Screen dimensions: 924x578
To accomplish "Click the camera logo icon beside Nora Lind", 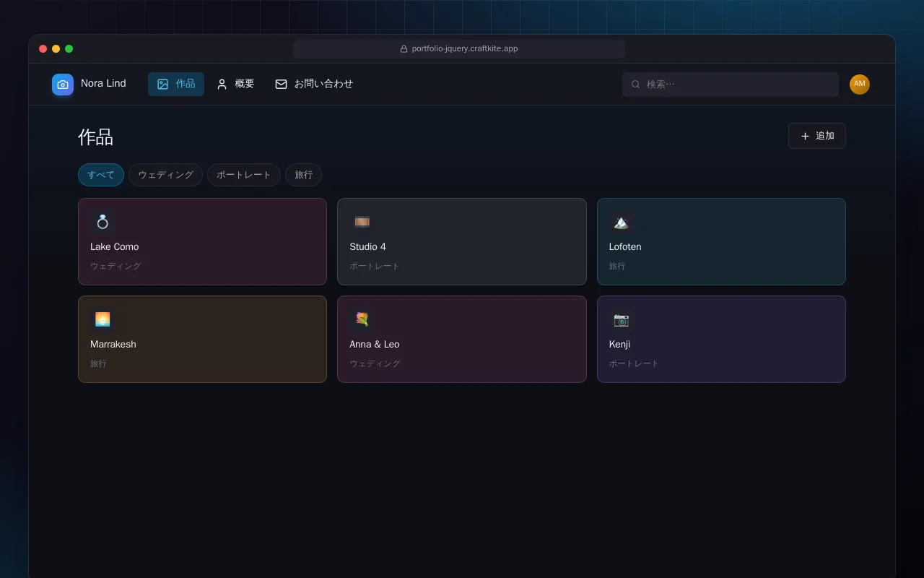I will click(63, 85).
